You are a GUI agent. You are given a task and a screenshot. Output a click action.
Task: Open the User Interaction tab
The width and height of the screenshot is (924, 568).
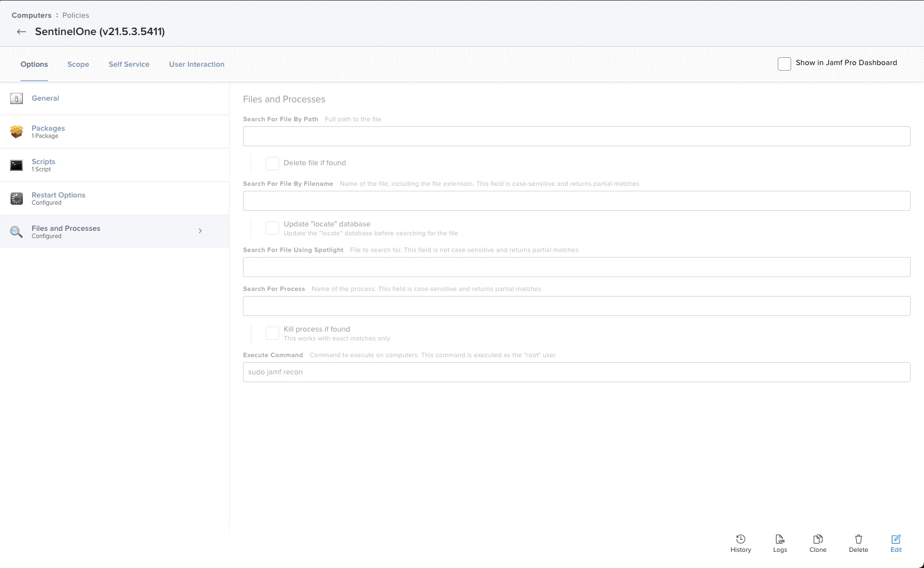197,65
